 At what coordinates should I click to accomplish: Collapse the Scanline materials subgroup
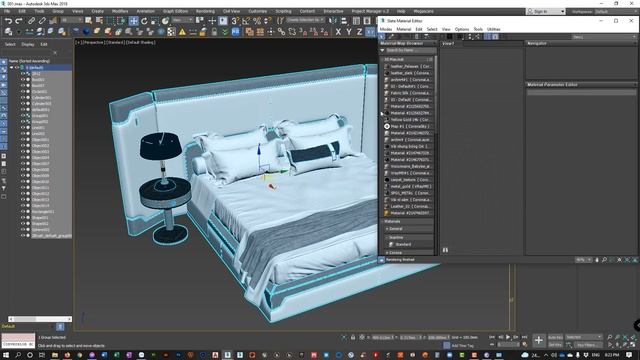[387, 237]
